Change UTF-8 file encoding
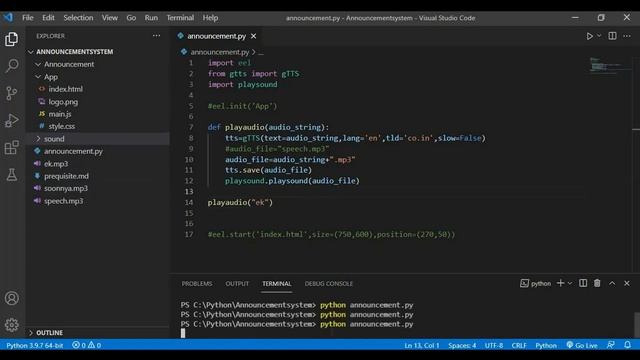 pos(493,345)
